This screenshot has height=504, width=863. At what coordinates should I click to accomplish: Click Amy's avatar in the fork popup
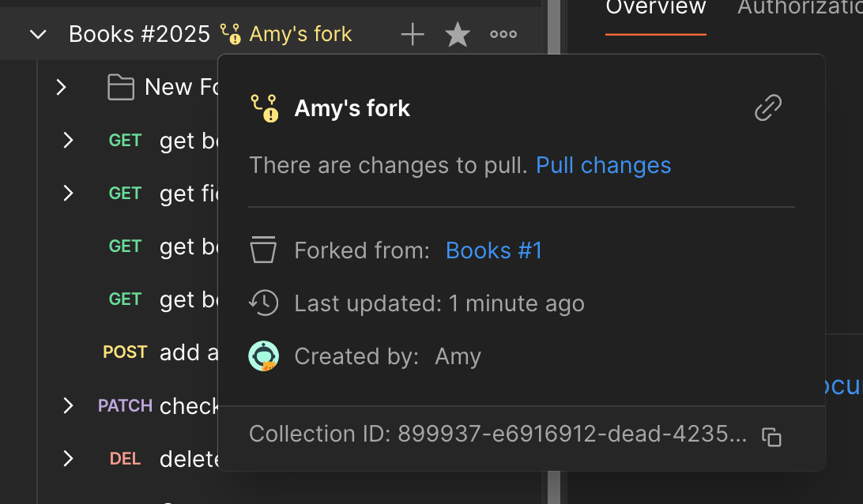coord(263,356)
